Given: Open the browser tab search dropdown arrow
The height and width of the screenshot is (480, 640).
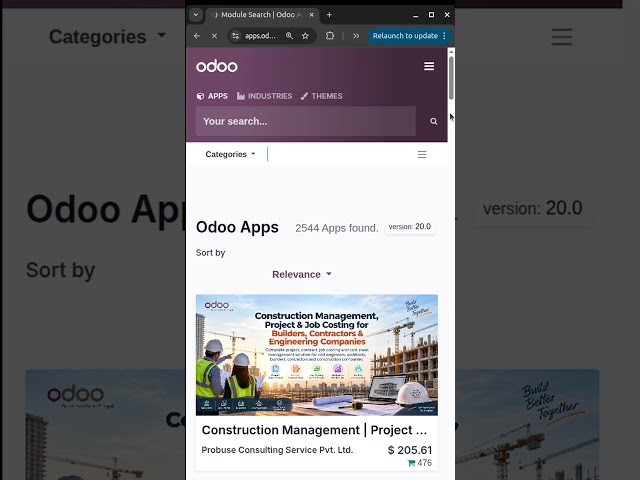Looking at the screenshot, I should (x=196, y=15).
